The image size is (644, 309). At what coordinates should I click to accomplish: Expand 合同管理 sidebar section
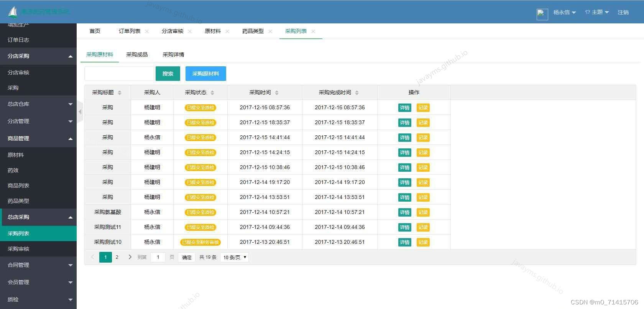(x=38, y=265)
